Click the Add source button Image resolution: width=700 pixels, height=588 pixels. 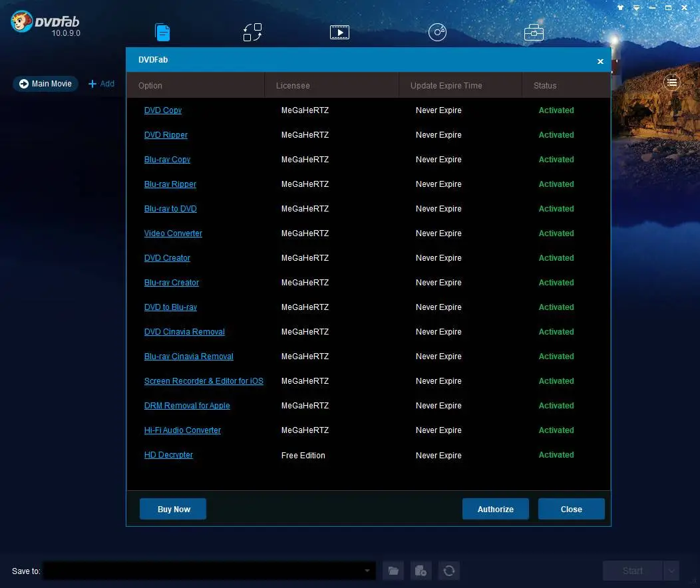(x=101, y=83)
